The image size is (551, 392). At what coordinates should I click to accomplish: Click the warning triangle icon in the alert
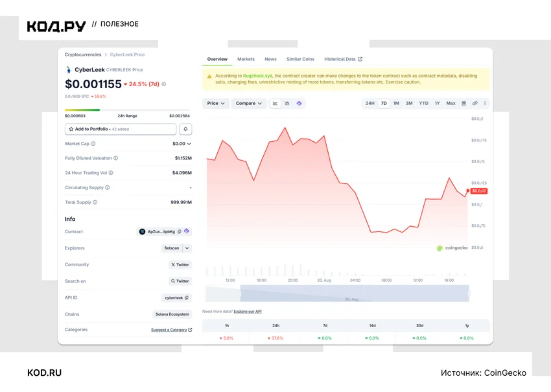(209, 76)
